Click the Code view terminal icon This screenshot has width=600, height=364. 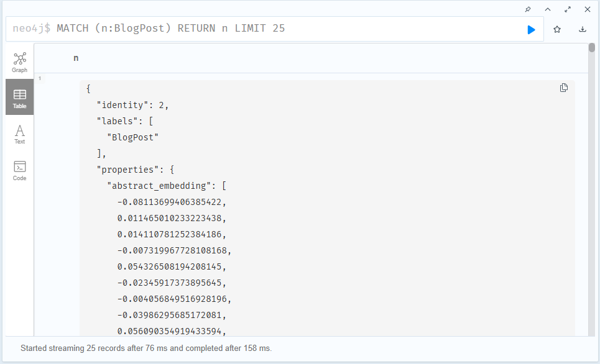20,166
